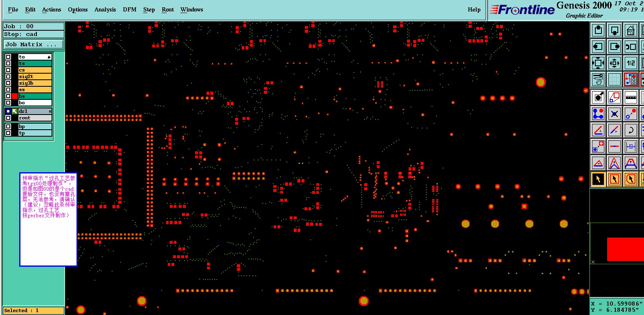Open the Analysis menu
Viewport: 644px width, 315px height.
(105, 9)
